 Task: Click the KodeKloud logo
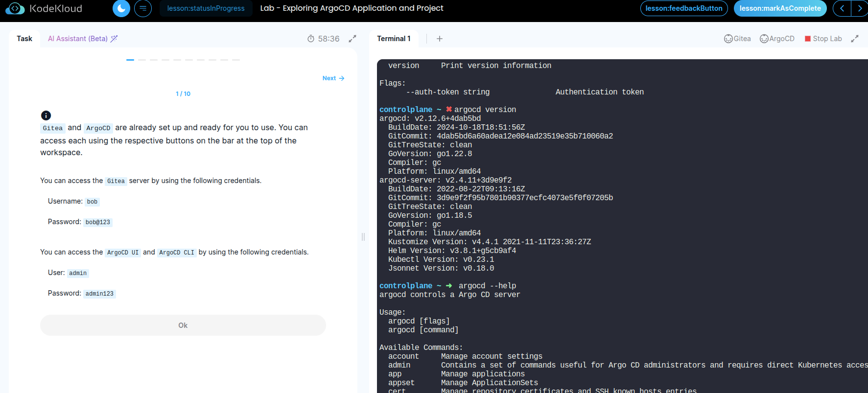click(43, 8)
